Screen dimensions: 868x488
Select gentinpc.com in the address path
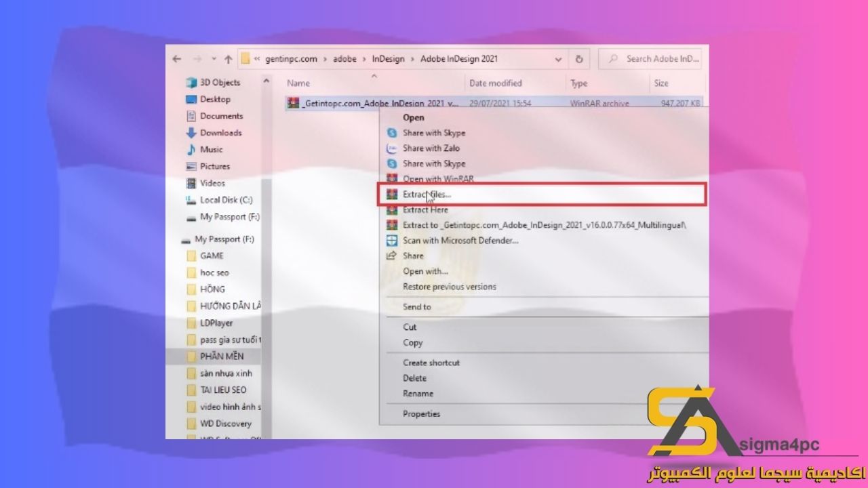pos(290,59)
